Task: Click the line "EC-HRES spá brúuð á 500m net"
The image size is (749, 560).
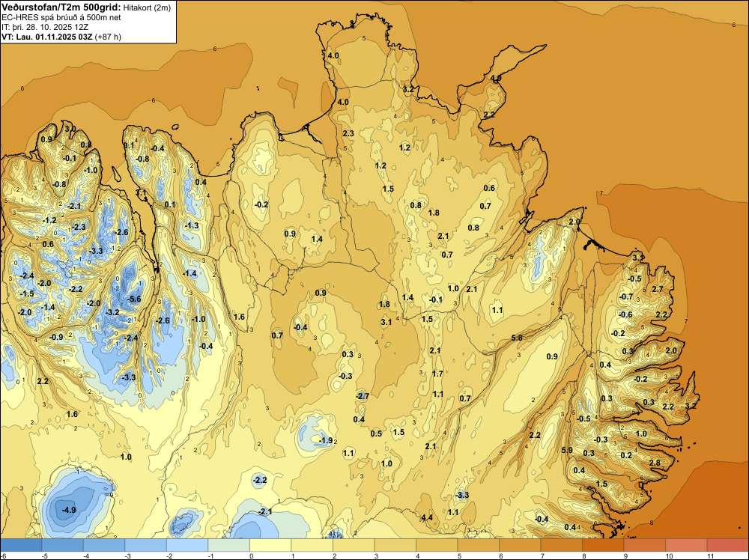Action: point(61,18)
